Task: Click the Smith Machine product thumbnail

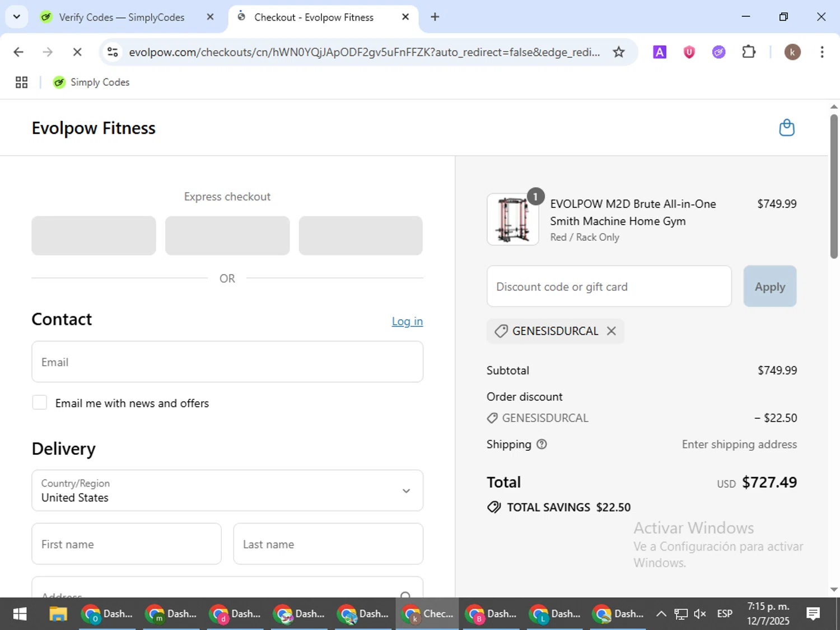Action: pyautogui.click(x=513, y=220)
